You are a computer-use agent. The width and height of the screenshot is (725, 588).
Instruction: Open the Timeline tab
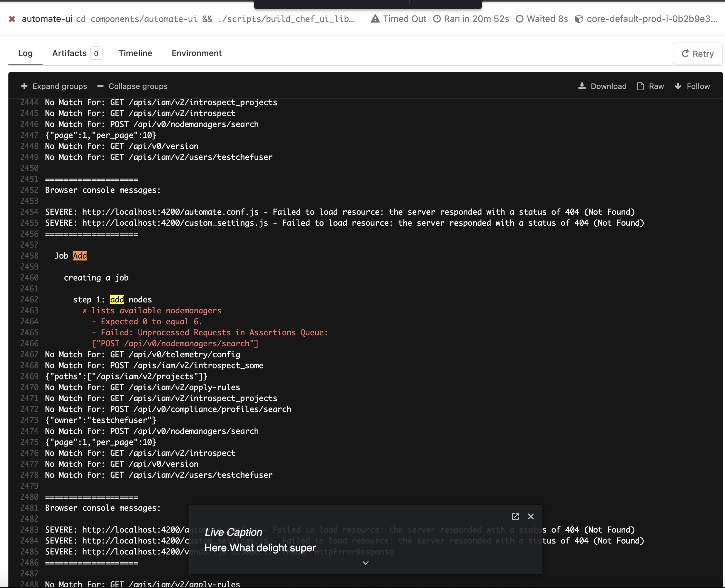tap(135, 53)
